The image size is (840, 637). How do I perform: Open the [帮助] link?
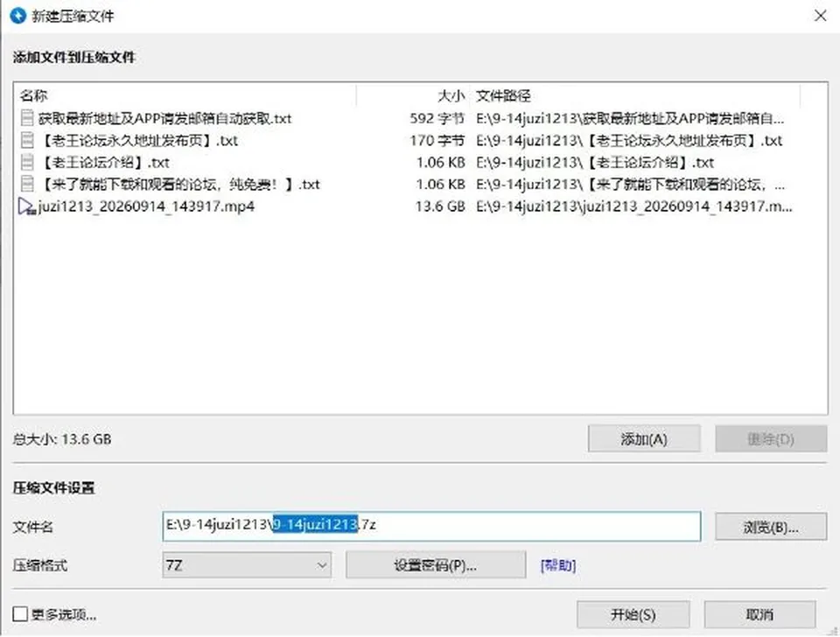(558, 565)
